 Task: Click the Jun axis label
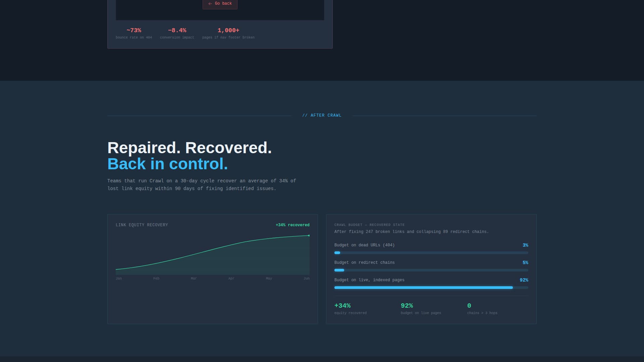(x=307, y=279)
